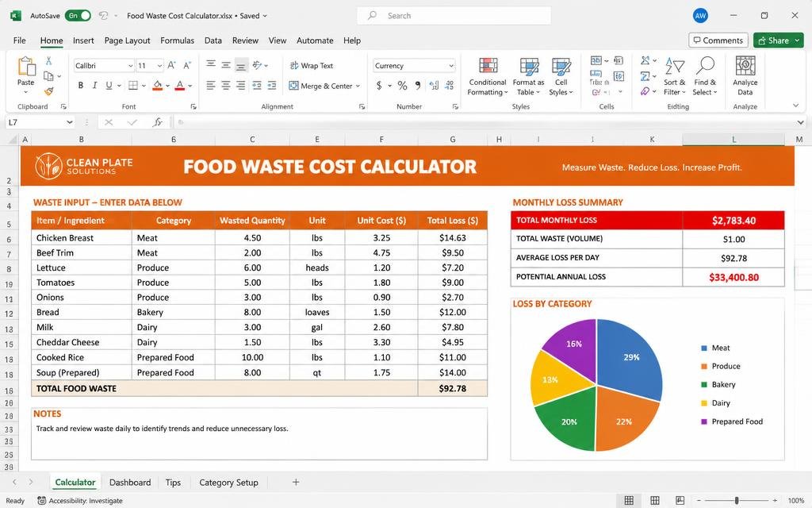Viewport: 812px width, 508px height.
Task: Click the Decrease Font Size icon
Action: [x=187, y=65]
